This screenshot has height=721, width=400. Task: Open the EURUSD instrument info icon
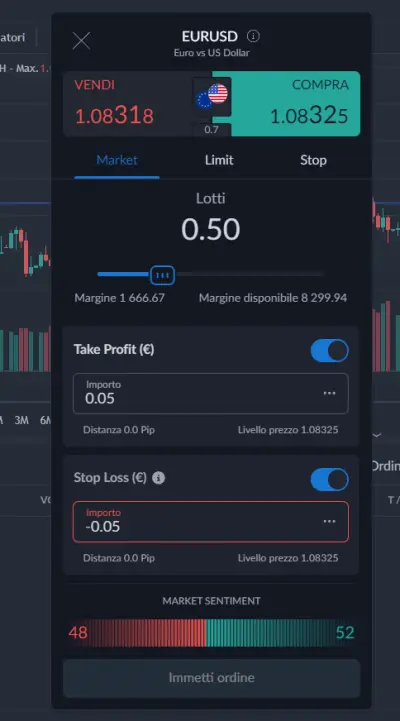253,36
